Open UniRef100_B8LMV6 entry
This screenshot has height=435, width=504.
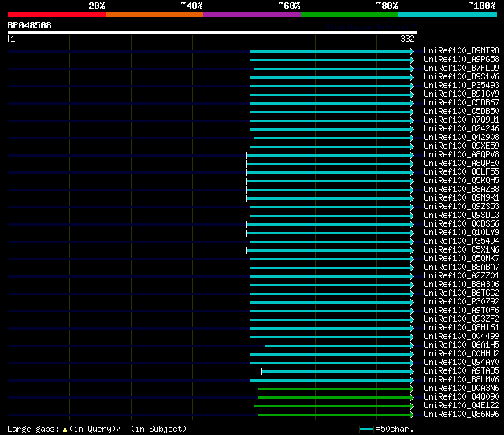coord(461,380)
